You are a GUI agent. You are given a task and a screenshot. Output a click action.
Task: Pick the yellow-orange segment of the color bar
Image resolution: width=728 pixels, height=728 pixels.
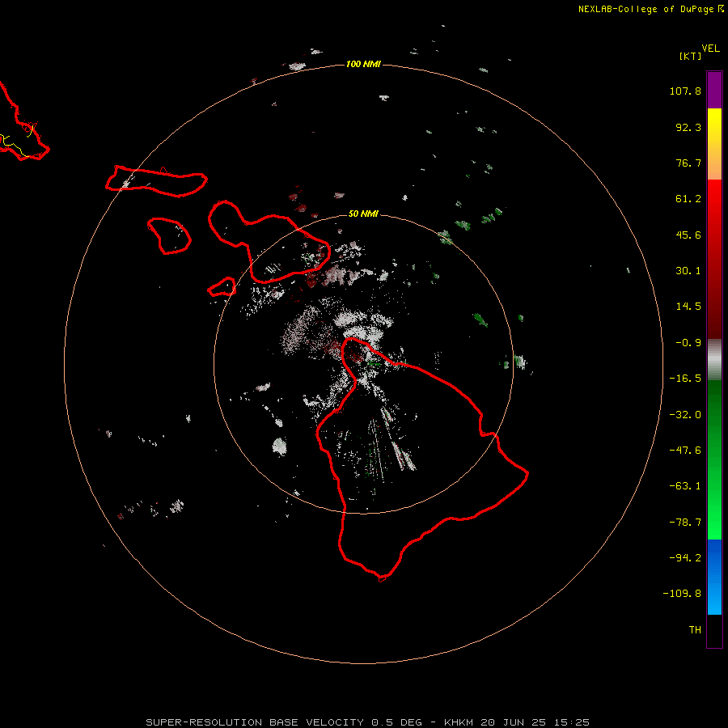[714, 144]
